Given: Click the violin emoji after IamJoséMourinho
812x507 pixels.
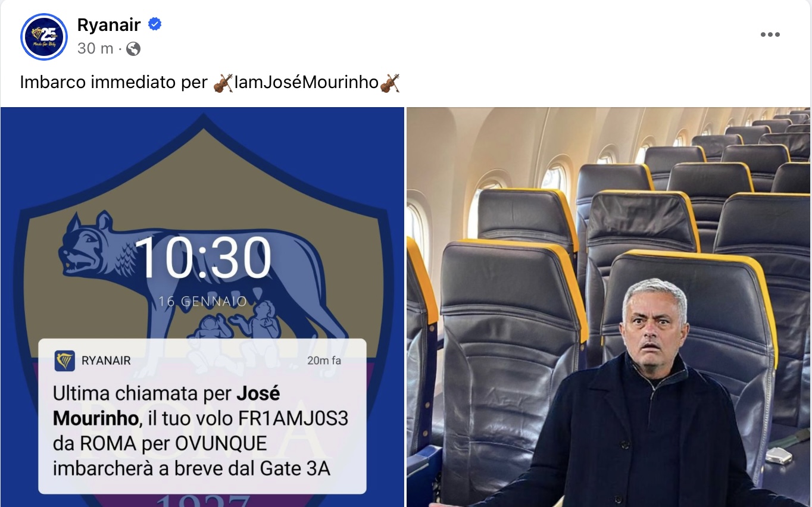Looking at the screenshot, I should click(x=389, y=83).
